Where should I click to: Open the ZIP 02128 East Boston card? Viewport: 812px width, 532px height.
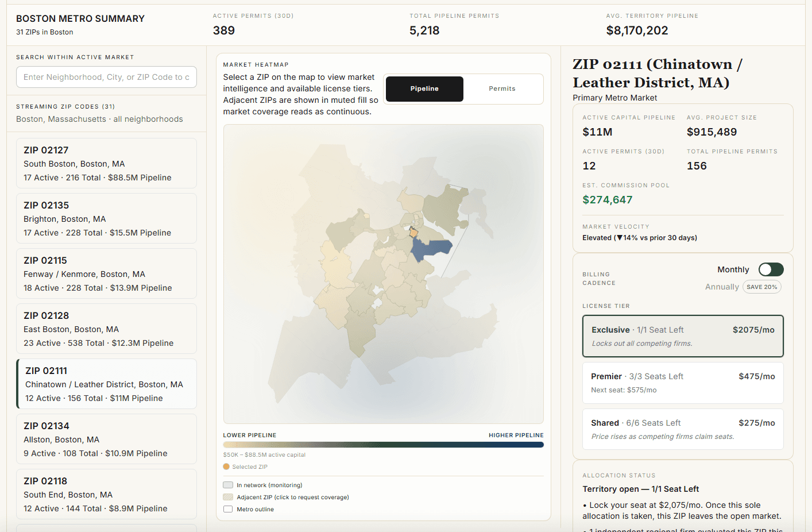pyautogui.click(x=106, y=329)
